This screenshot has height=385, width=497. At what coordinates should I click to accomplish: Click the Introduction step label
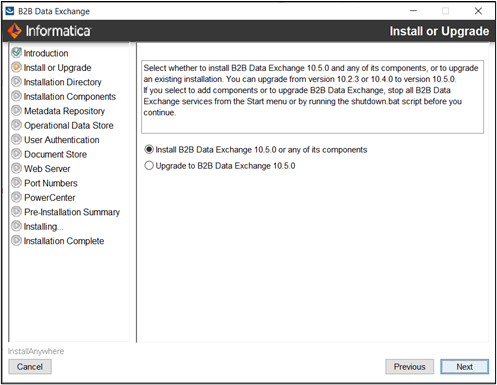[46, 53]
